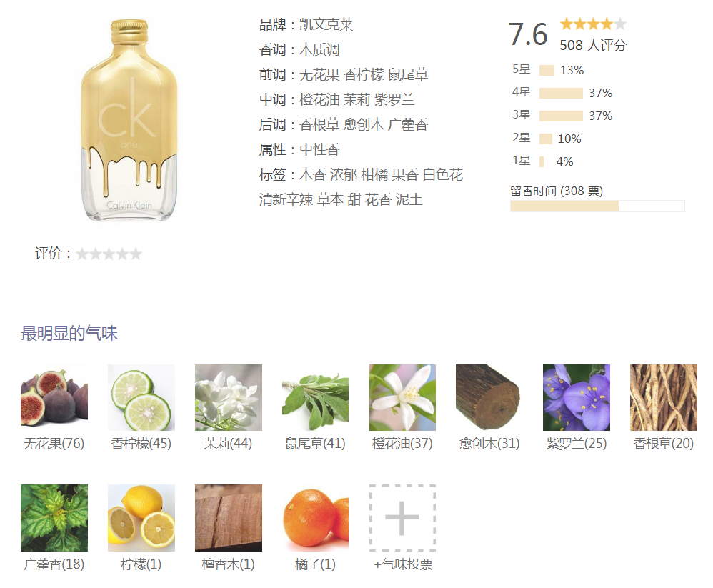Select the 香根草 vetiver scent image
The height and width of the screenshot is (588, 713).
click(664, 397)
